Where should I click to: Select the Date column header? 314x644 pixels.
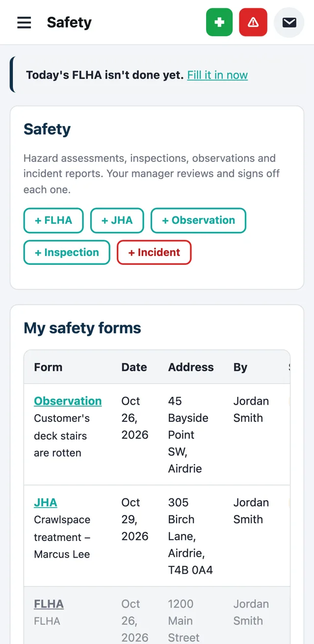[x=134, y=367]
